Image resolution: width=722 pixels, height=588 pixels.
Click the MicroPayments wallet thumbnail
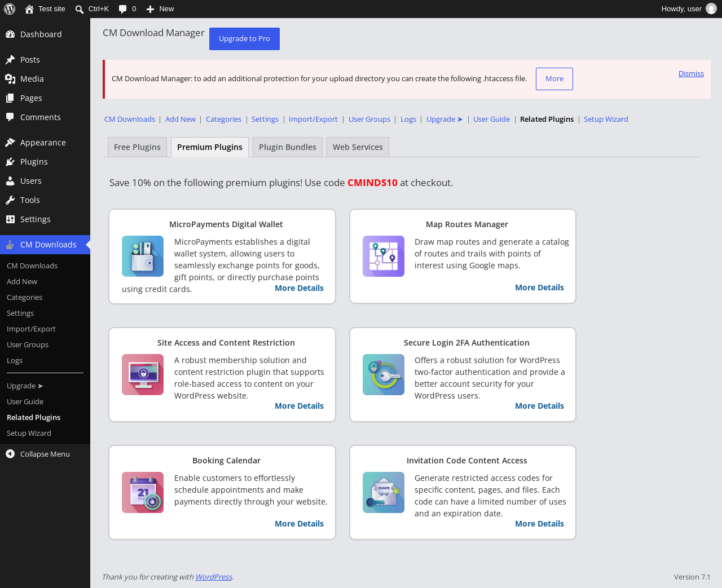coord(143,256)
